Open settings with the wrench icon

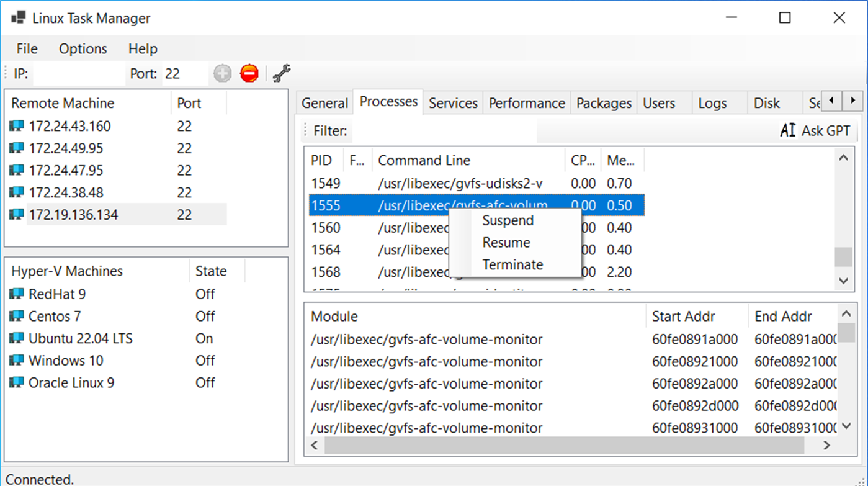282,74
